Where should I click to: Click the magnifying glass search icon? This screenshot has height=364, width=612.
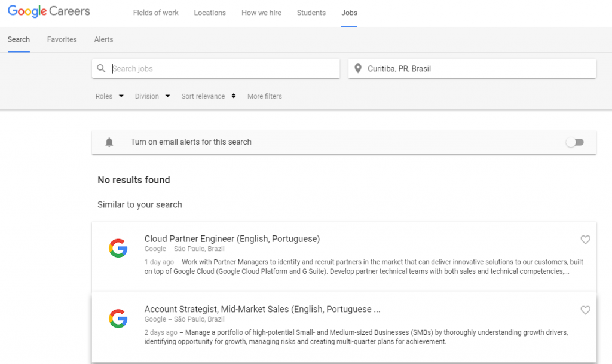(x=101, y=68)
